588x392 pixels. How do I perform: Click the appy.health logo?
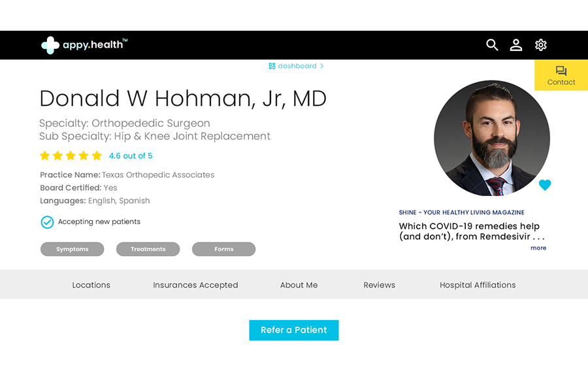(84, 45)
